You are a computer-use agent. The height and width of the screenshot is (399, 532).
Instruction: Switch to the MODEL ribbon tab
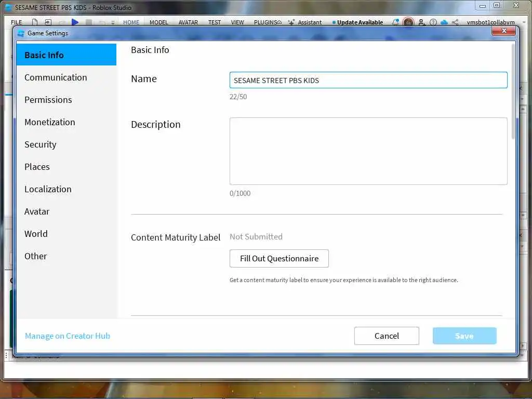point(159,22)
